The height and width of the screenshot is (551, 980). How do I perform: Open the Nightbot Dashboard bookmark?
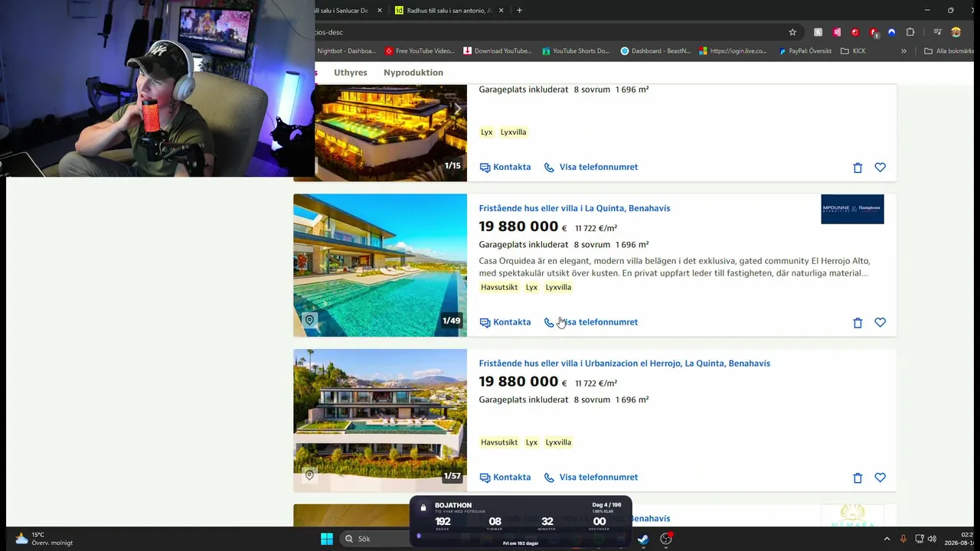click(x=346, y=51)
